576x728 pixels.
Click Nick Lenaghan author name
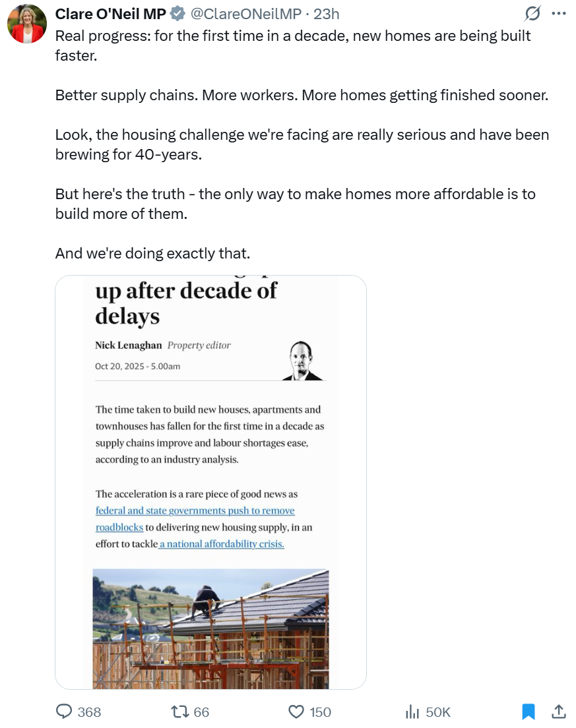[128, 345]
